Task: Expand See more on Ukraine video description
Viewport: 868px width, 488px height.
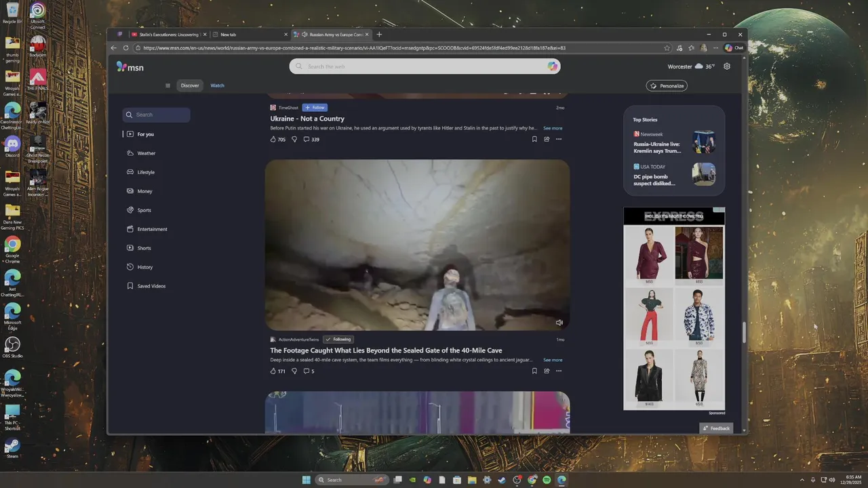Action: click(553, 128)
